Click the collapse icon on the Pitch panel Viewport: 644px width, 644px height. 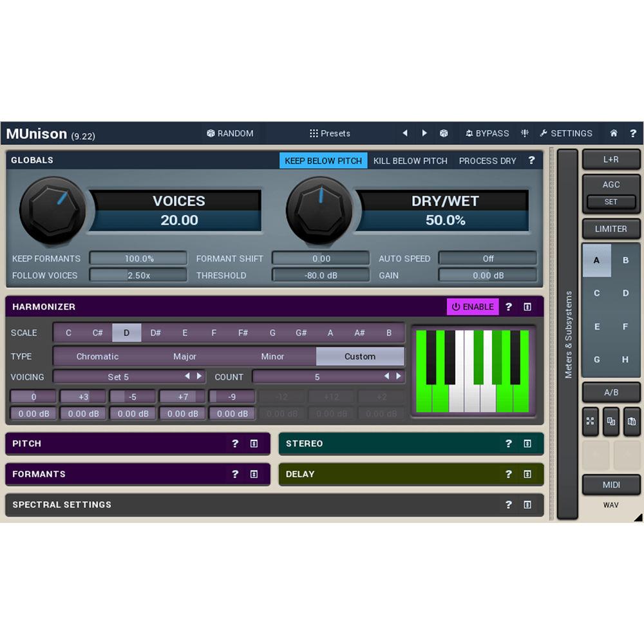point(254,444)
